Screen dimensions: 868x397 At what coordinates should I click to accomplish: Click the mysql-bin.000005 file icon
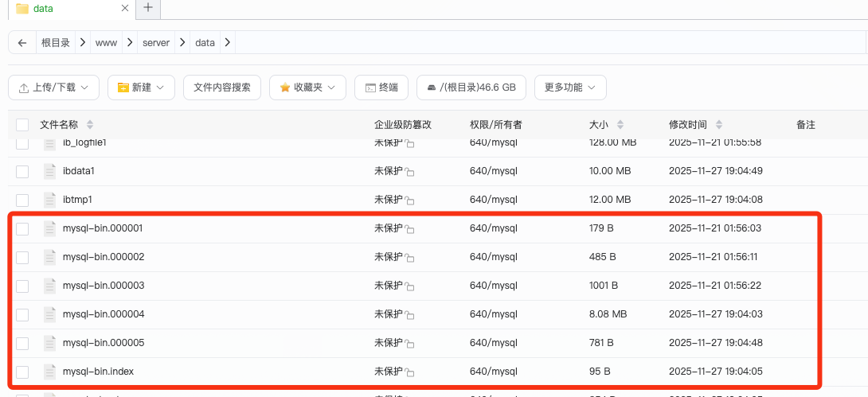click(50, 344)
